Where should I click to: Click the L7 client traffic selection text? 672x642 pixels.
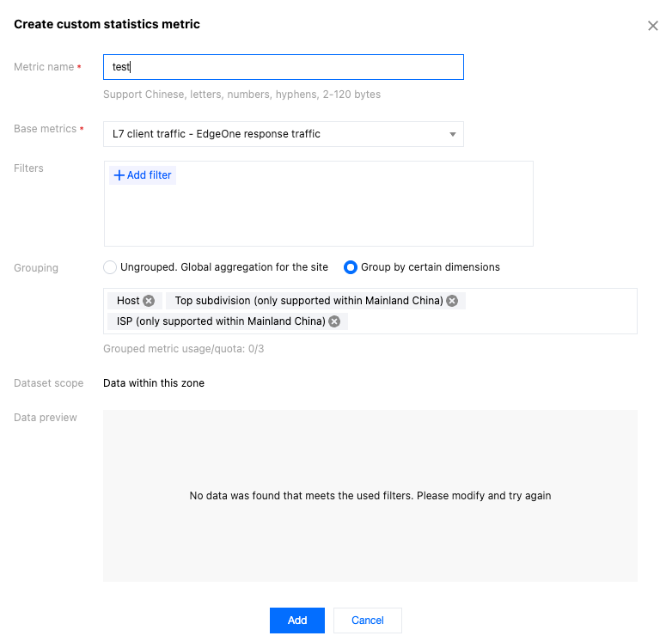pos(217,134)
